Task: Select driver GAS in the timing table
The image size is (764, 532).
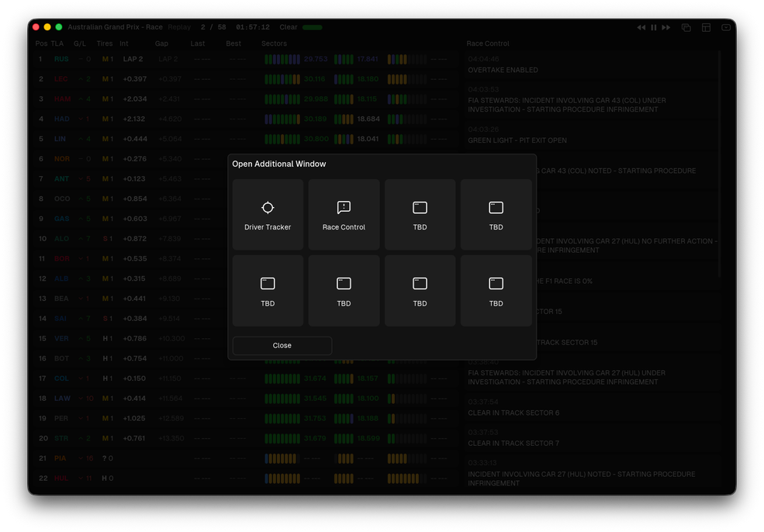Action: pos(62,219)
